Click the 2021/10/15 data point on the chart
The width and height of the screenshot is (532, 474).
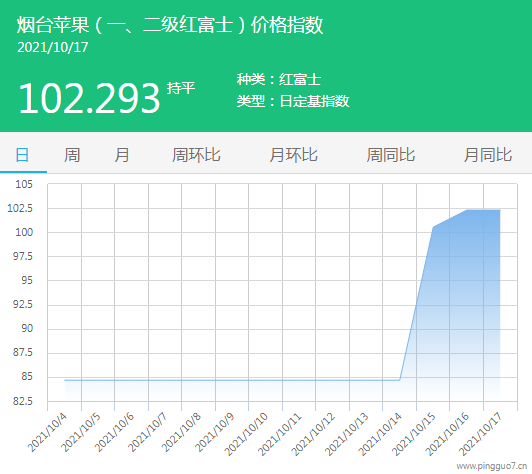[433, 227]
